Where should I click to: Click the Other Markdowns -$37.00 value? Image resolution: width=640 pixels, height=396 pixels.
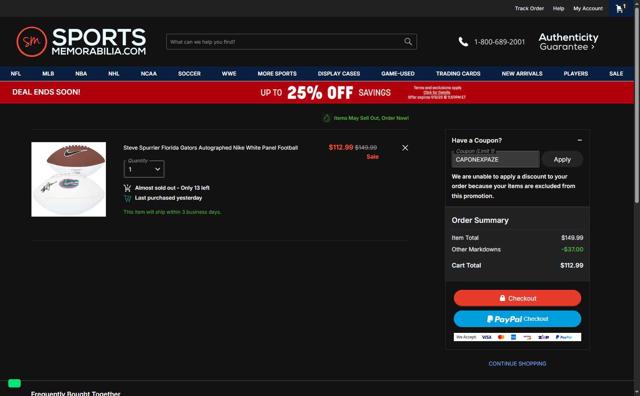click(572, 249)
